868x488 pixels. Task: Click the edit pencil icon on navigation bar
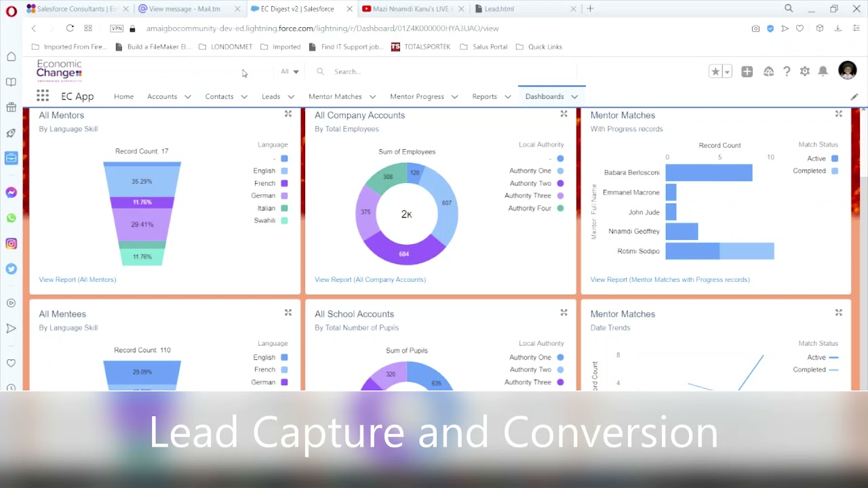coord(854,97)
